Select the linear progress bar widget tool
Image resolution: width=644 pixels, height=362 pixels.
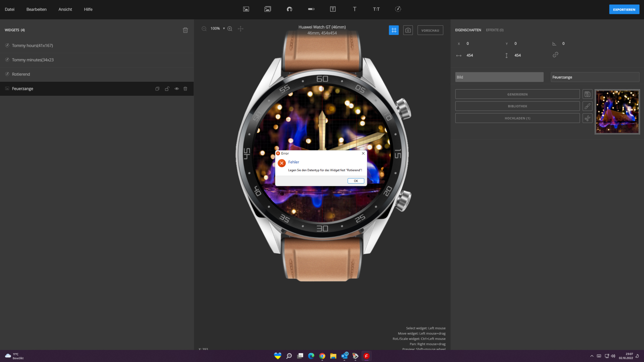coord(311,9)
